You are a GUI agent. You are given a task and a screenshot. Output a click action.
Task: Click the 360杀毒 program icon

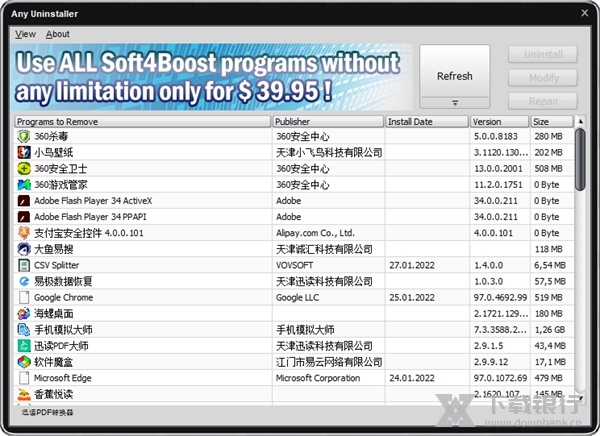(24, 136)
